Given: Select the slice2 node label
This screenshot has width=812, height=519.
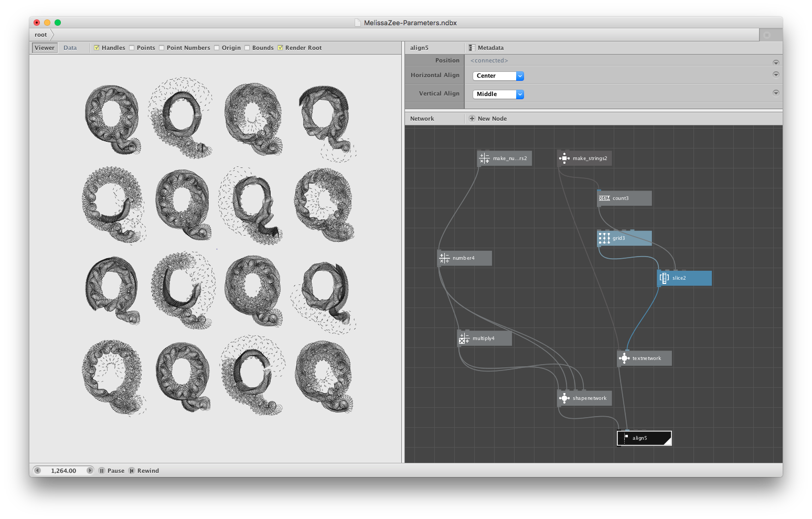Looking at the screenshot, I should [679, 278].
